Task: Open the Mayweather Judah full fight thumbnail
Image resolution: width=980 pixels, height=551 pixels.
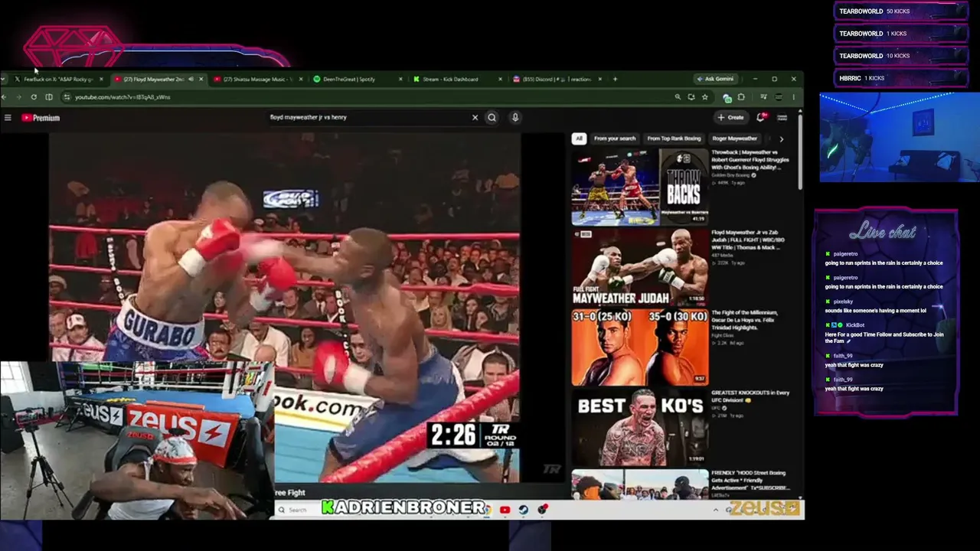Action: coord(640,267)
